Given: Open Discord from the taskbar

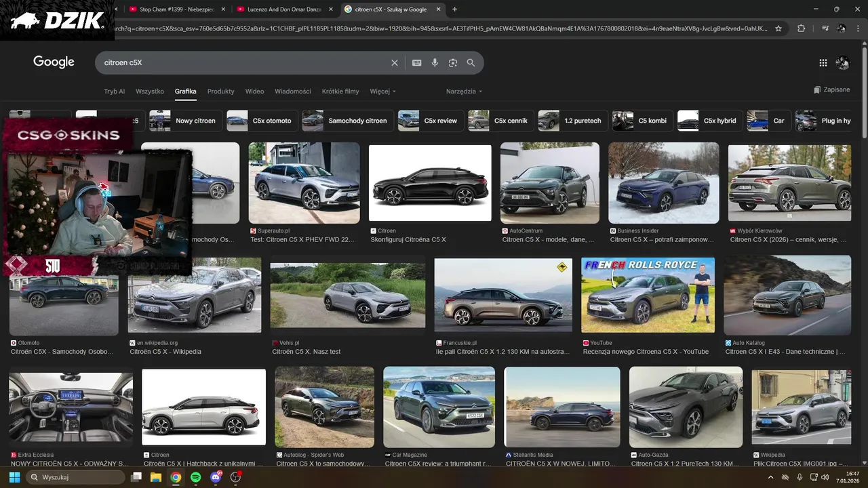Looking at the screenshot, I should [216, 477].
